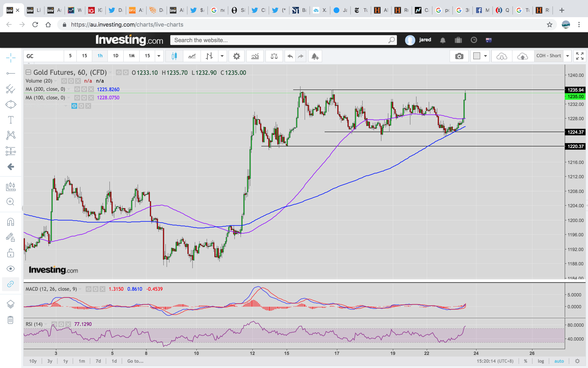
Task: Load a chart layout from the cloud
Action: click(502, 56)
